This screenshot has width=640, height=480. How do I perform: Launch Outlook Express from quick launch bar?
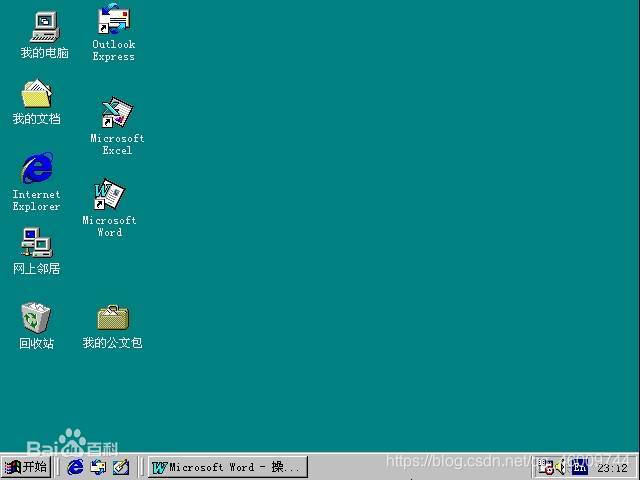tap(98, 467)
